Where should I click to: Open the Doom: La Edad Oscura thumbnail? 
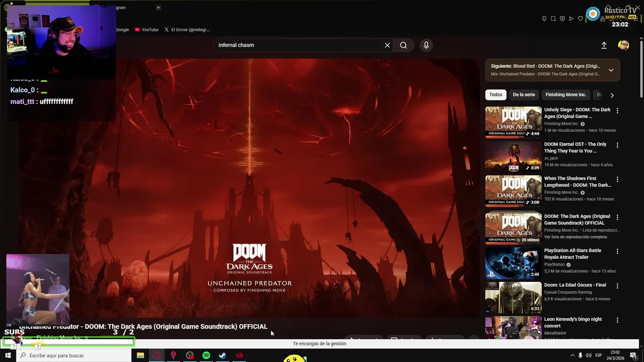[x=513, y=297]
